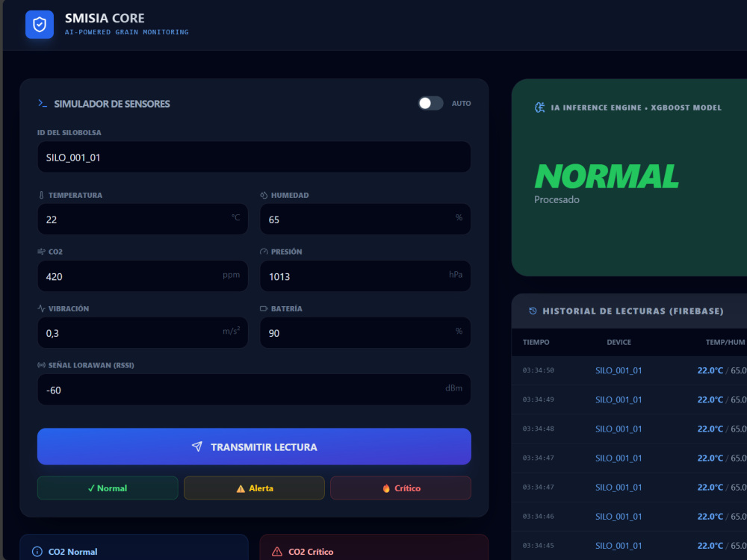Screen dimensions: 747x560
Task: Click SILO_001_01 in the 03:34:48 row
Action: tap(619, 429)
